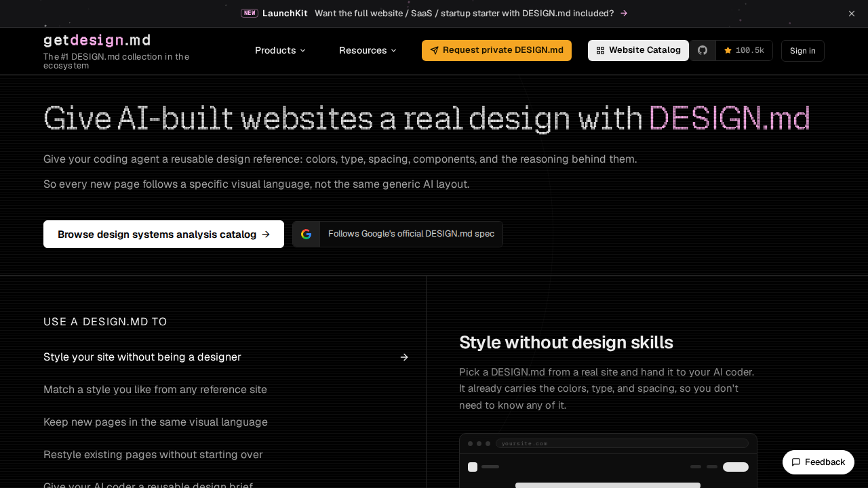Viewport: 868px width, 488px height.
Task: Open the GitHub repository icon
Action: click(703, 50)
